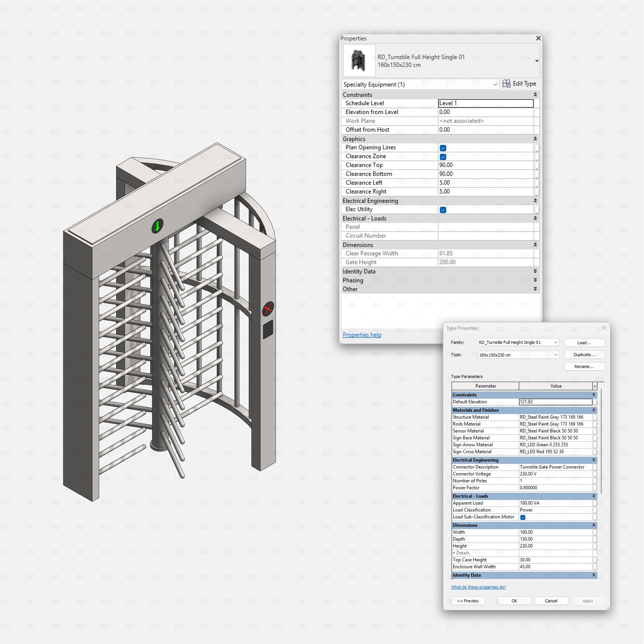
Task: Click the associate button beside Clearance Top
Action: pyautogui.click(x=537, y=165)
